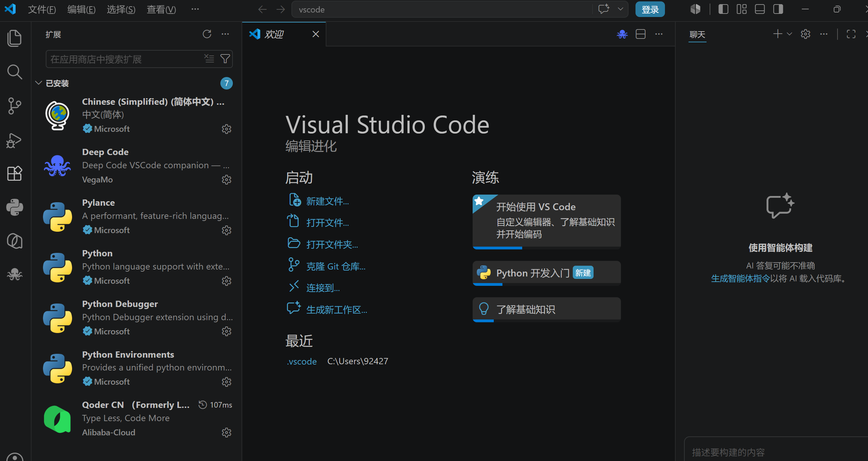The width and height of the screenshot is (868, 461).
Task: Select the Pylance extension entry
Action: (137, 216)
